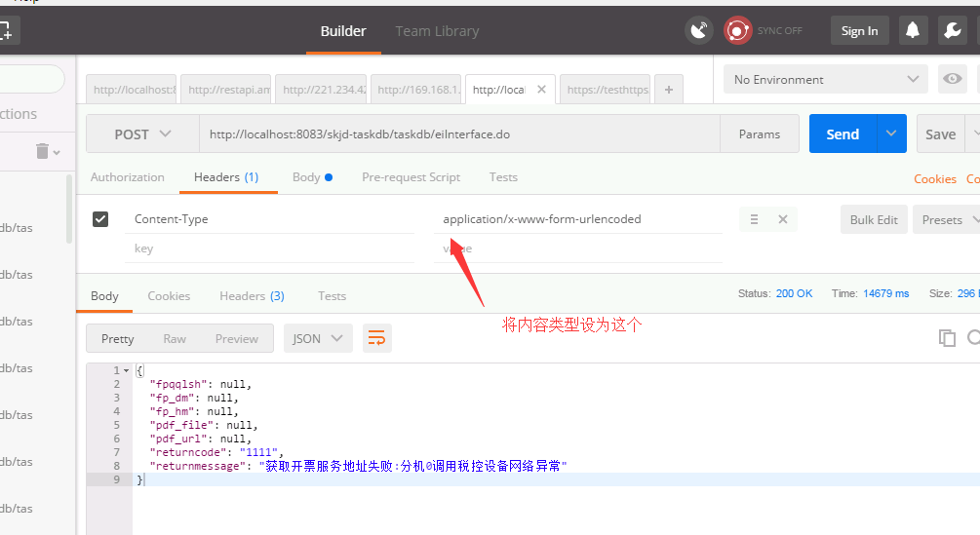Screen dimensions: 980x535
Task: Open the Cookies link on the right
Action: [x=935, y=179]
